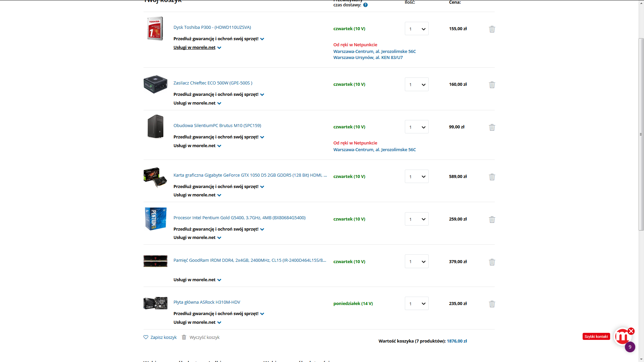Screen dimensions: 644x362
Task: Click the Szybki kontakt button
Action: click(x=596, y=337)
